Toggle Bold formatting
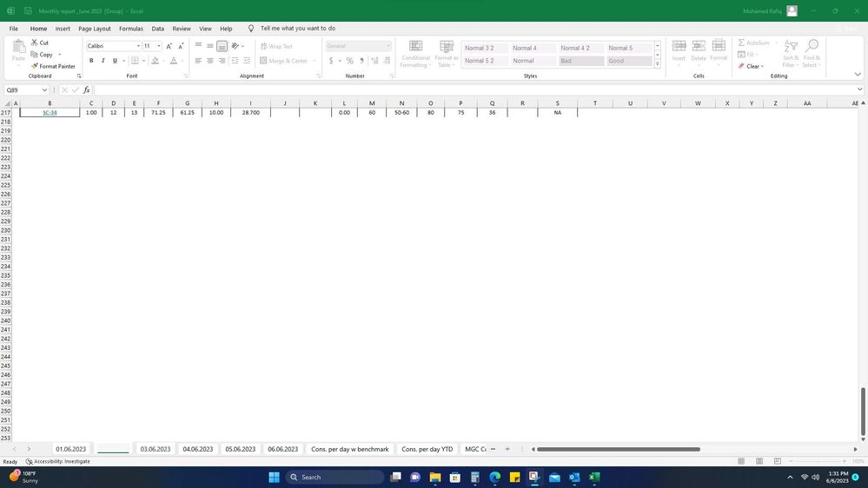 (91, 60)
